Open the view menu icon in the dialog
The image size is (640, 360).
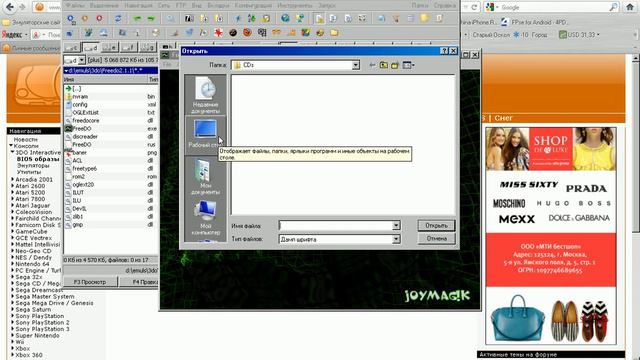click(408, 65)
